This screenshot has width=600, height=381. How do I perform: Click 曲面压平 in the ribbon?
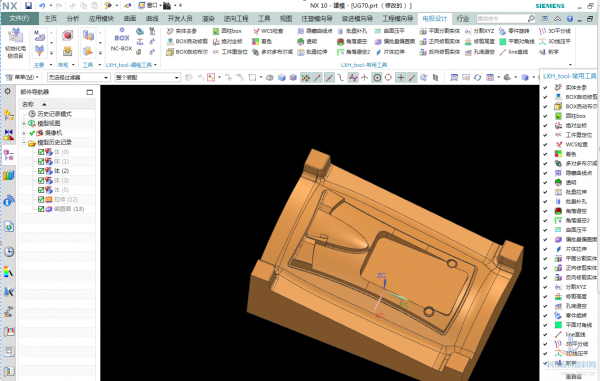390,31
